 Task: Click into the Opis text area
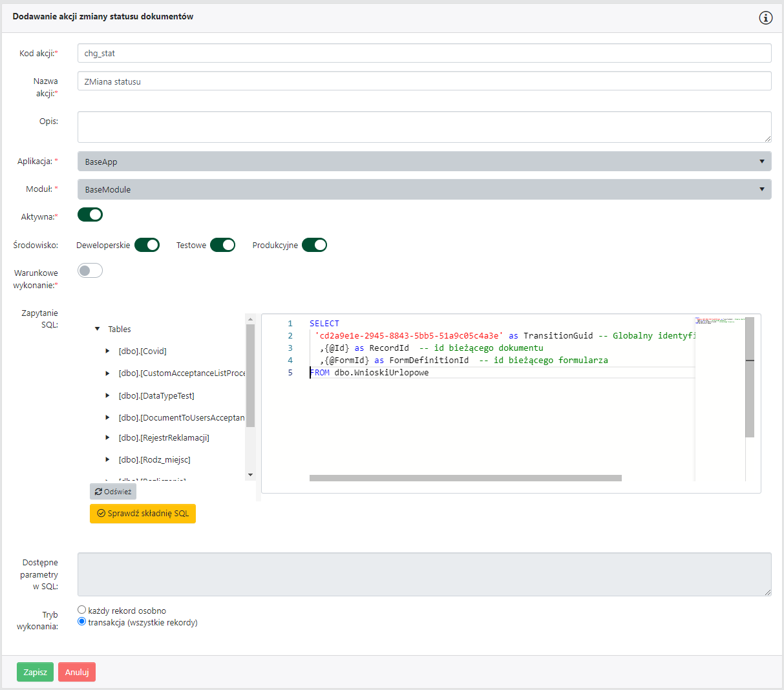(424, 127)
